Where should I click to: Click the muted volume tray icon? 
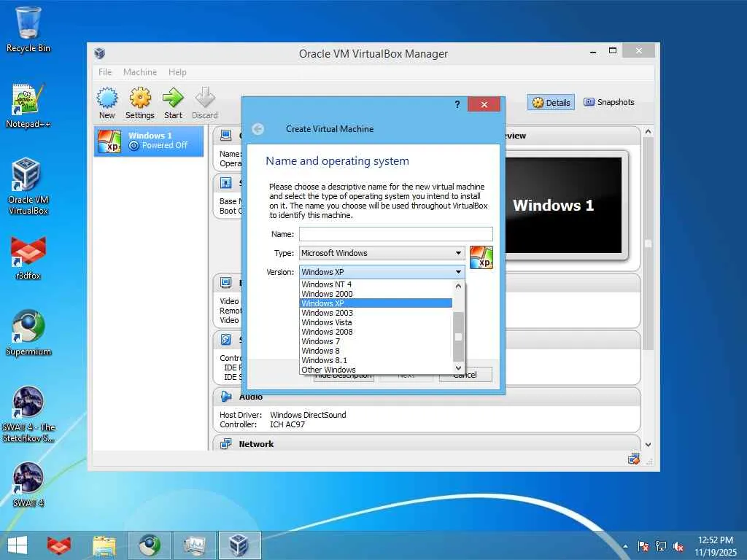678,547
